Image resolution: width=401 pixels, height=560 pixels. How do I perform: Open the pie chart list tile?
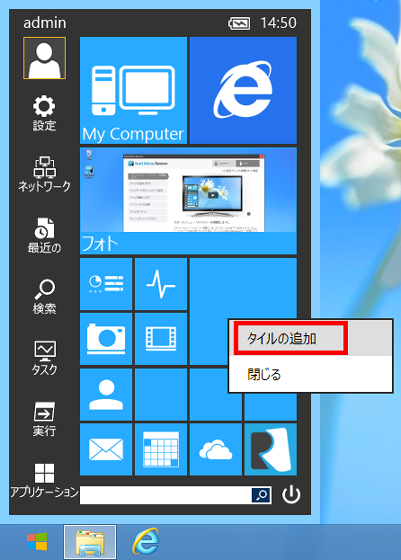click(106, 284)
